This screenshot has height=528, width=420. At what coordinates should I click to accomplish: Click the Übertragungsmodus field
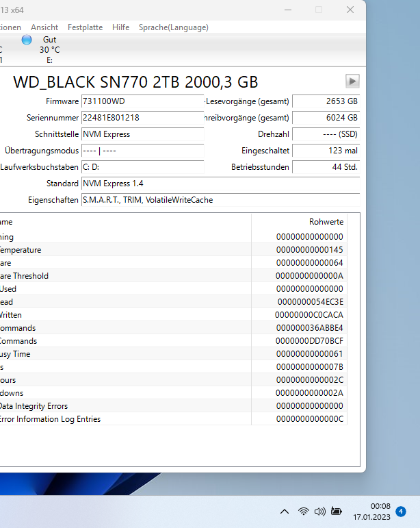coord(142,151)
